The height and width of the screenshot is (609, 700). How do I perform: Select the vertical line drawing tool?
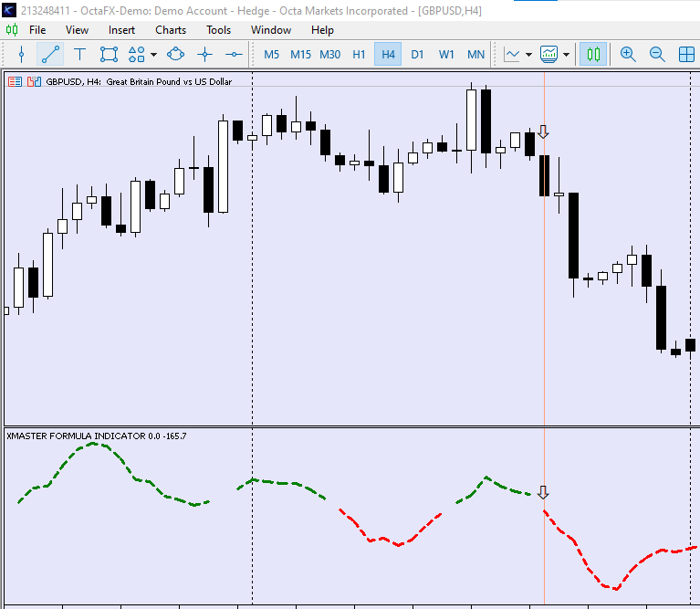[x=21, y=55]
